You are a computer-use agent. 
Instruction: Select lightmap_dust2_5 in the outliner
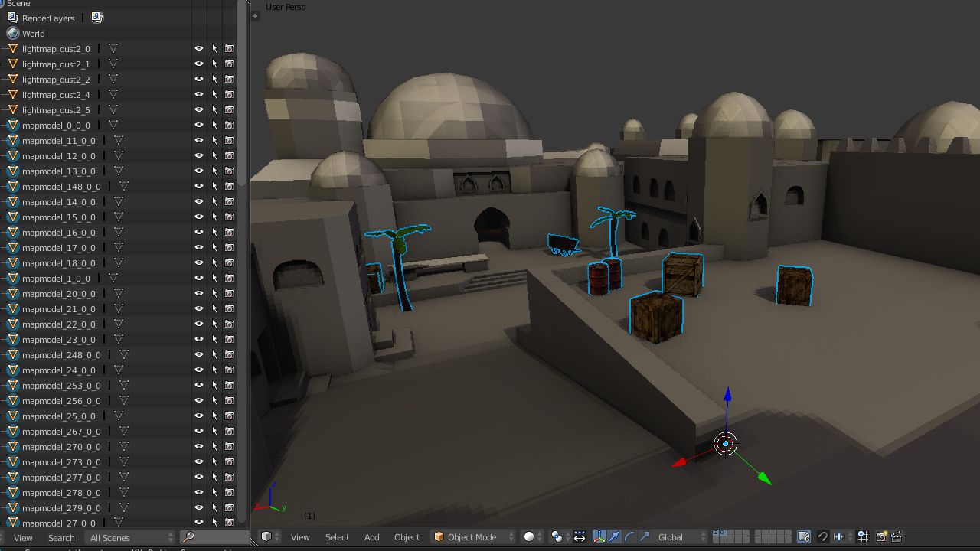pos(56,109)
